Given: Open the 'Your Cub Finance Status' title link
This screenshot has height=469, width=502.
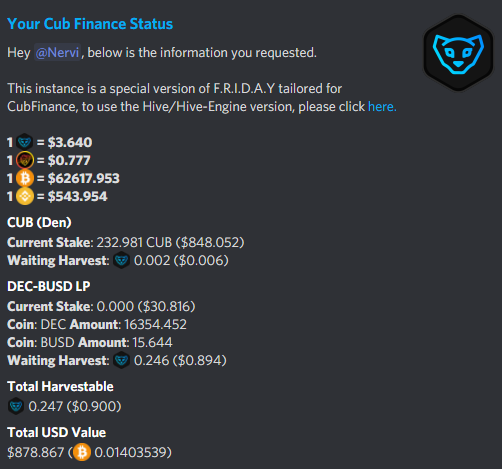Looking at the screenshot, I should coord(90,24).
